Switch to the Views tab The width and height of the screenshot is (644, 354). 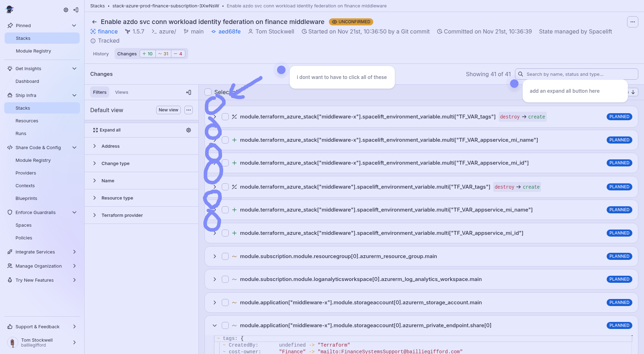(122, 92)
